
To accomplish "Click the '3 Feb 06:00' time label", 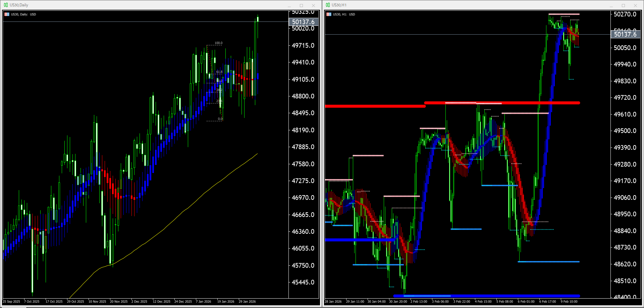I will pyautogui.click(x=440, y=302).
